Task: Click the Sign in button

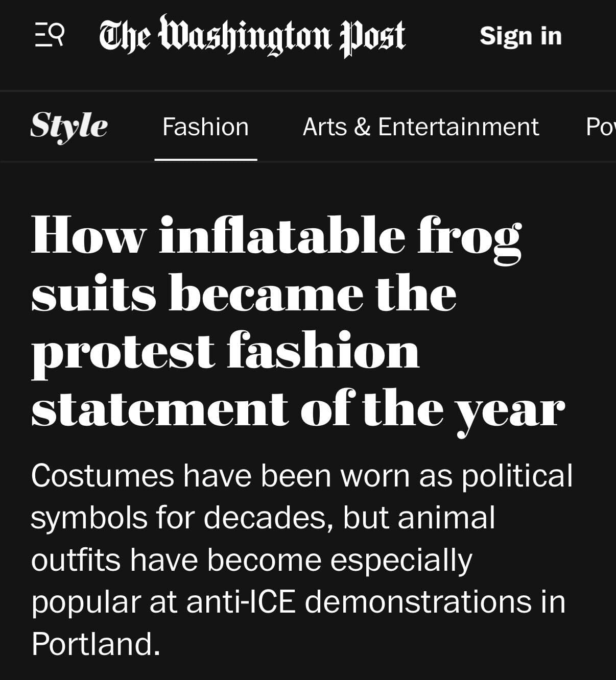Action: pos(520,36)
